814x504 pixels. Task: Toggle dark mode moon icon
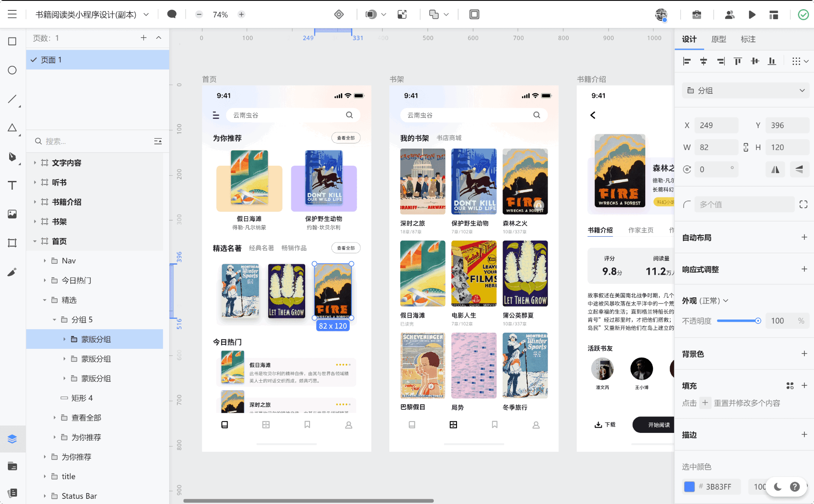(x=778, y=487)
